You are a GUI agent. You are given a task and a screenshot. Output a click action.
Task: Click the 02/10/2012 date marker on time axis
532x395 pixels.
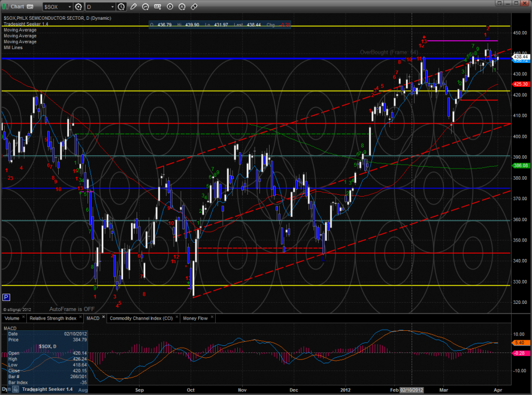point(413,389)
